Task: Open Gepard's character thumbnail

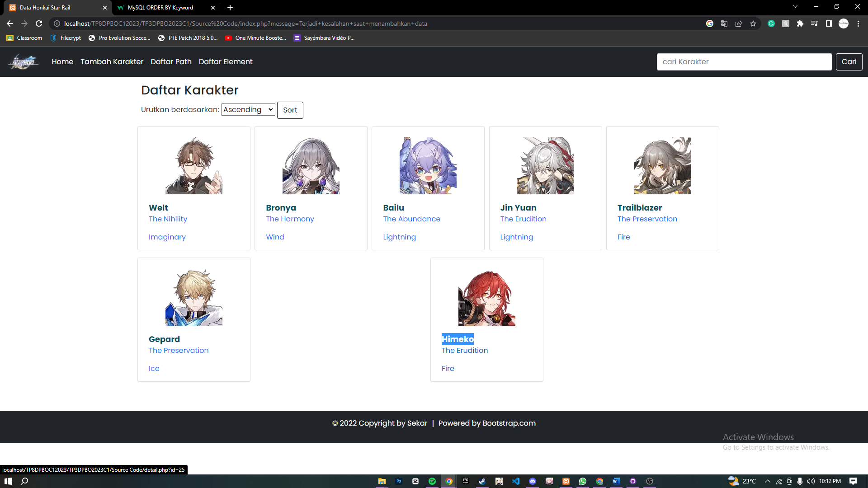Action: point(193,297)
